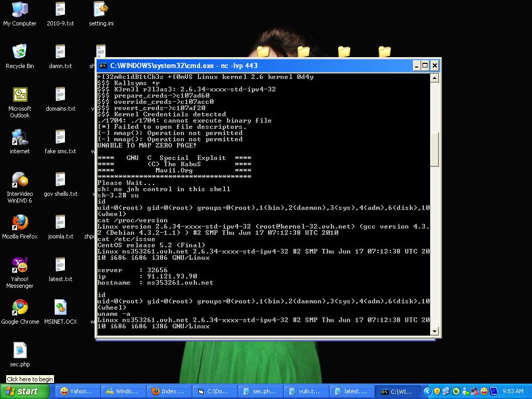Select the Recycle Bin icon
The height and width of the screenshot is (399, 532).
[x=20, y=57]
